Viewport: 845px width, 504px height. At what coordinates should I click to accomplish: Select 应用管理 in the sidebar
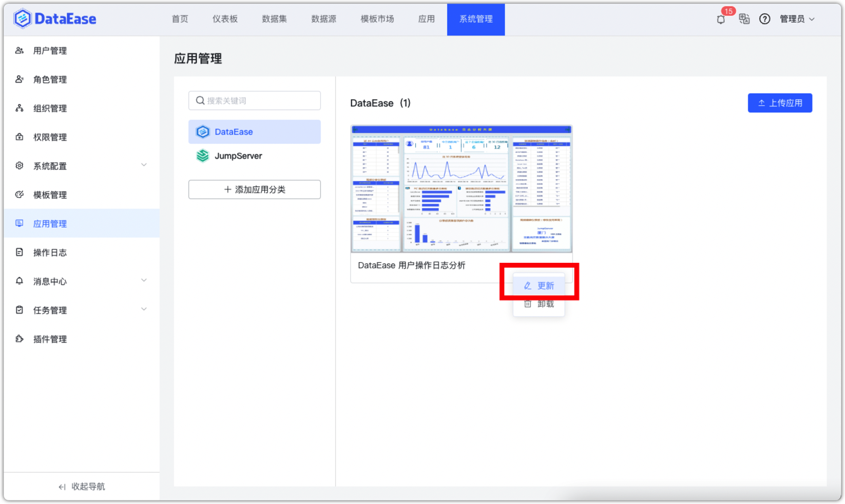pos(82,224)
